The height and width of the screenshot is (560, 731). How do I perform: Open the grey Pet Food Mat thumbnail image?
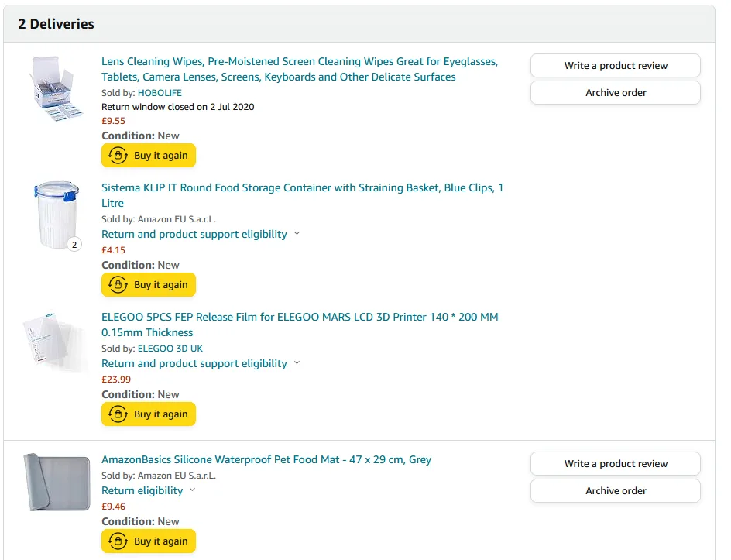pos(57,482)
